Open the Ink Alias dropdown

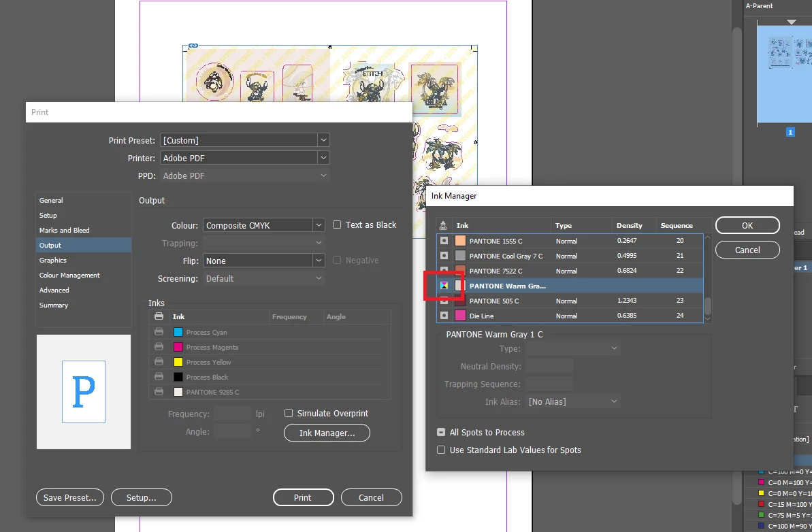(x=572, y=401)
